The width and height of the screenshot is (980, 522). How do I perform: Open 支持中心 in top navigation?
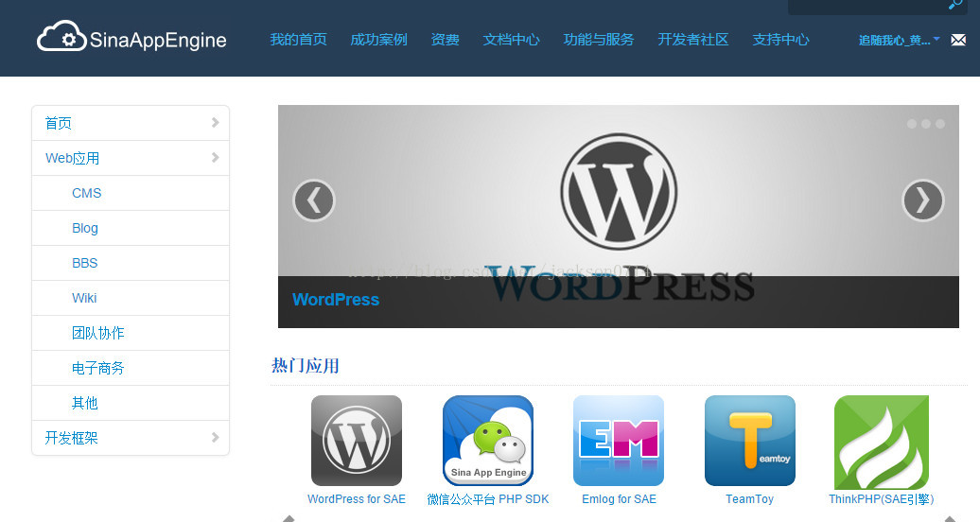point(780,40)
